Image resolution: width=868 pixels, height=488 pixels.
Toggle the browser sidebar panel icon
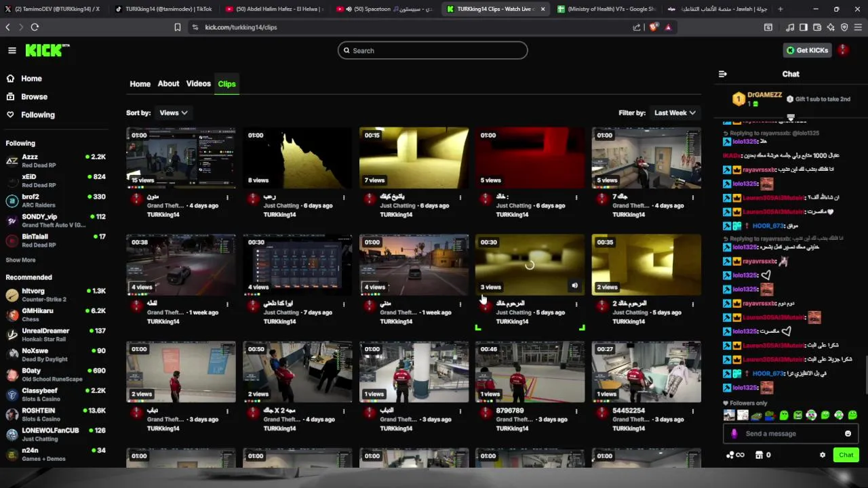click(804, 27)
